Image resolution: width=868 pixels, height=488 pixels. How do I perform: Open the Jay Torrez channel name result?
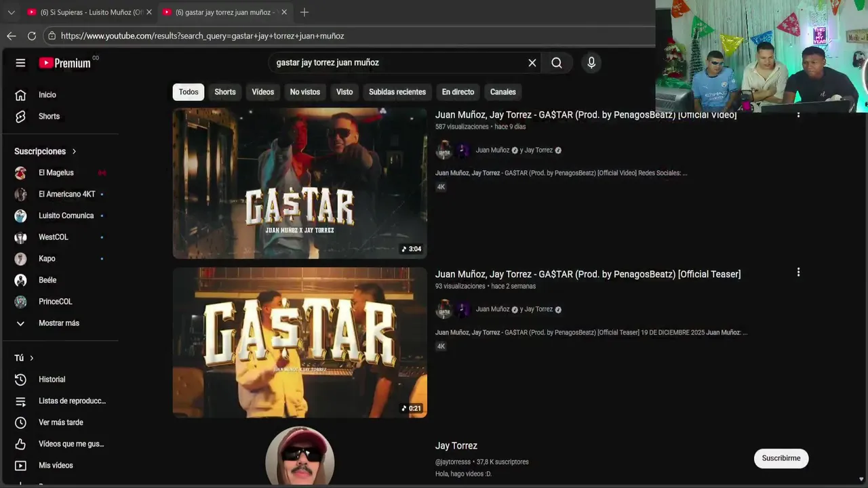point(456,446)
